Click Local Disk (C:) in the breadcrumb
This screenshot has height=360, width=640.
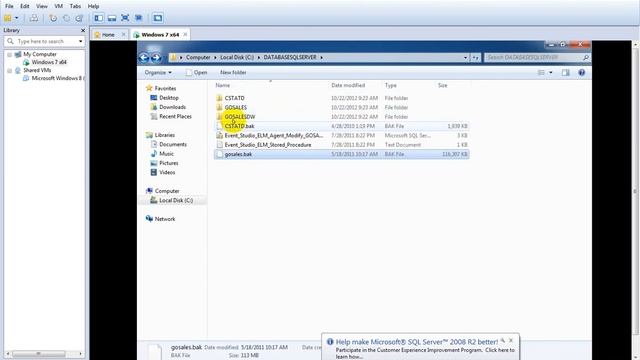point(237,58)
